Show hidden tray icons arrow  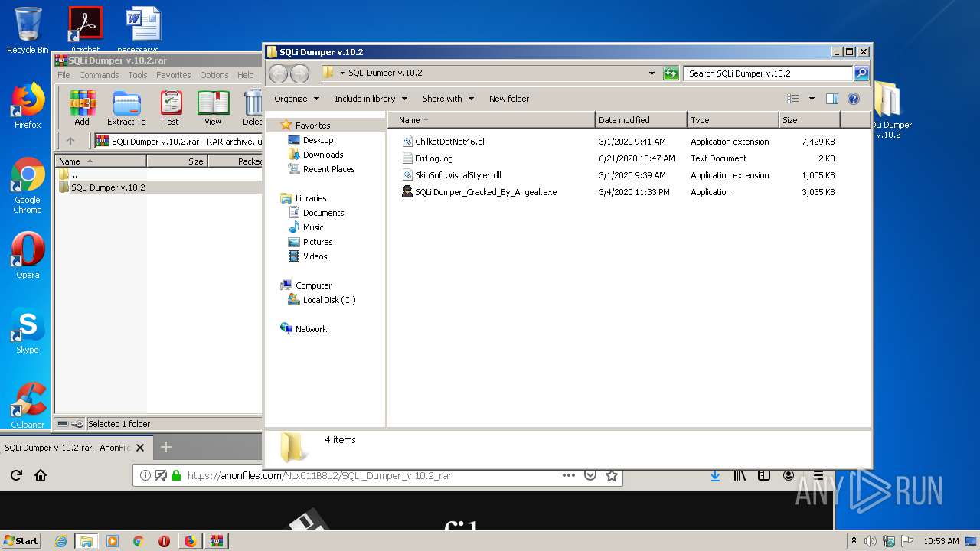click(x=854, y=540)
